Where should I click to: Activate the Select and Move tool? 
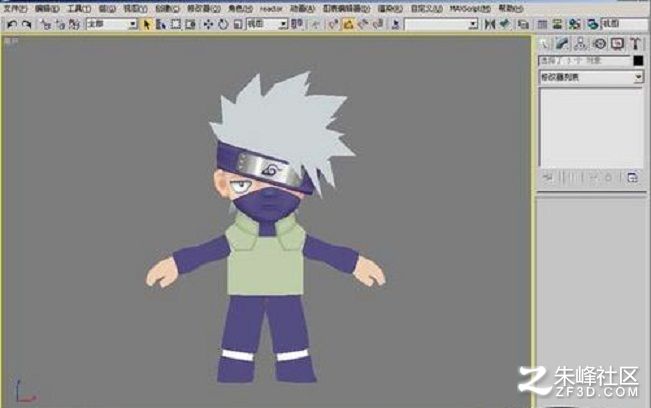point(208,24)
